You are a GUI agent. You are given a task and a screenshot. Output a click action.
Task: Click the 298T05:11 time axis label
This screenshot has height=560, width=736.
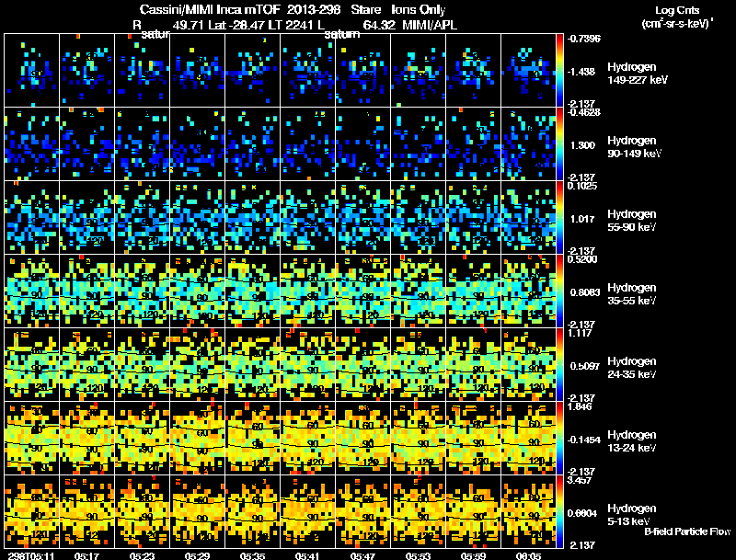tap(31, 556)
